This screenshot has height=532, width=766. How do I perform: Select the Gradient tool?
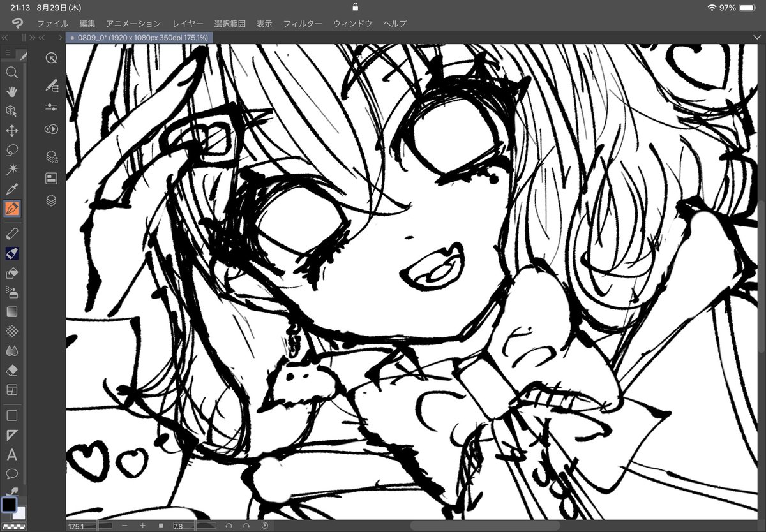tap(11, 312)
